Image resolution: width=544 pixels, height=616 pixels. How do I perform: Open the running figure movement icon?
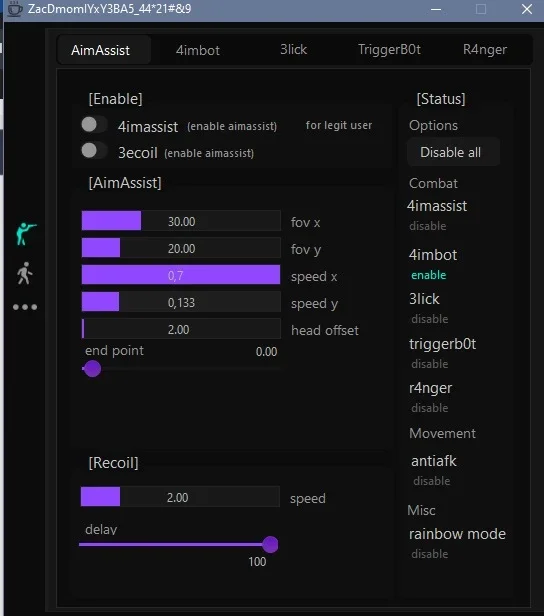(24, 273)
